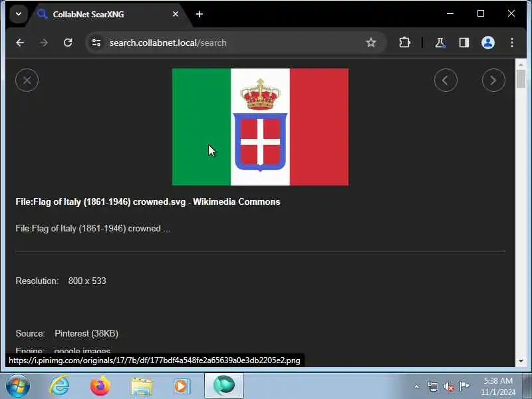Minimize the browser window
The height and width of the screenshot is (399, 532).
pyautogui.click(x=450, y=13)
